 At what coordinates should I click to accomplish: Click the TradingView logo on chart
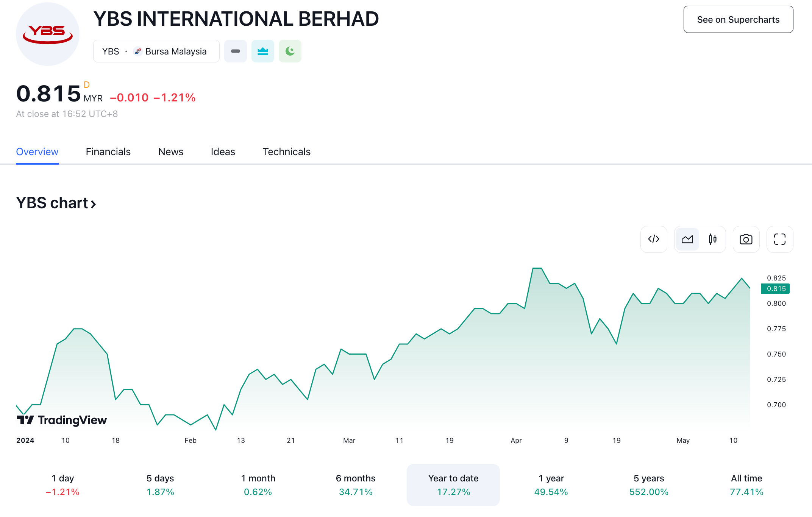pos(62,420)
